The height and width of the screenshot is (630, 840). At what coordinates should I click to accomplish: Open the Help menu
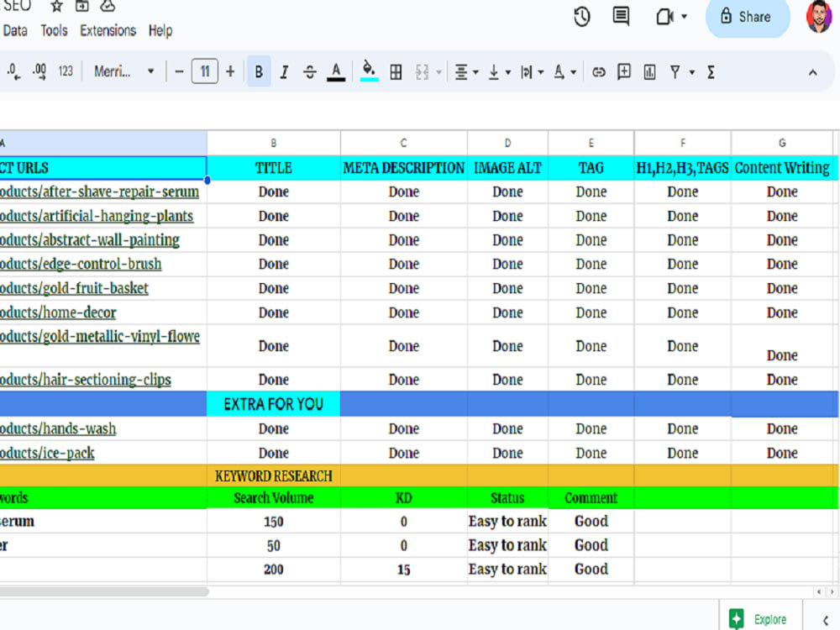[x=160, y=30]
